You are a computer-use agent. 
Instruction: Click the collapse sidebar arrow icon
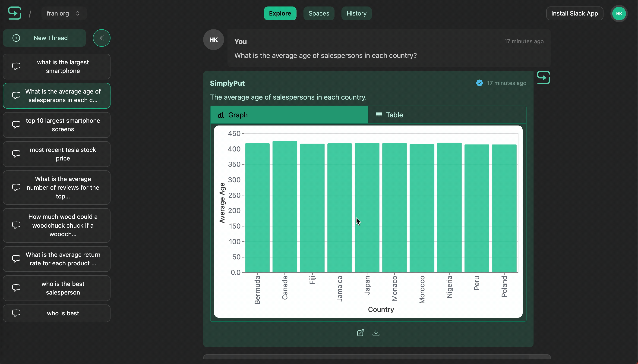pos(101,38)
